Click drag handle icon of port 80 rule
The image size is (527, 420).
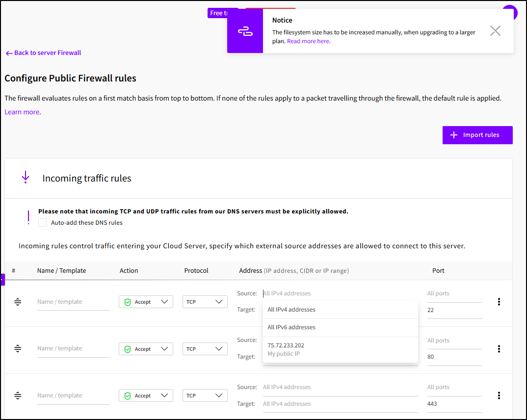[18, 348]
